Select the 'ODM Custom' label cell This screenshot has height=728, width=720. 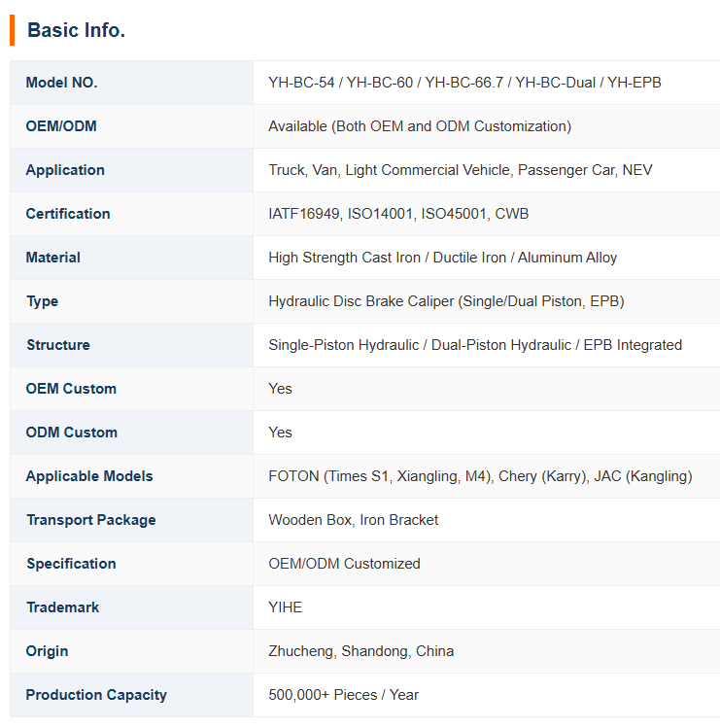click(132, 433)
